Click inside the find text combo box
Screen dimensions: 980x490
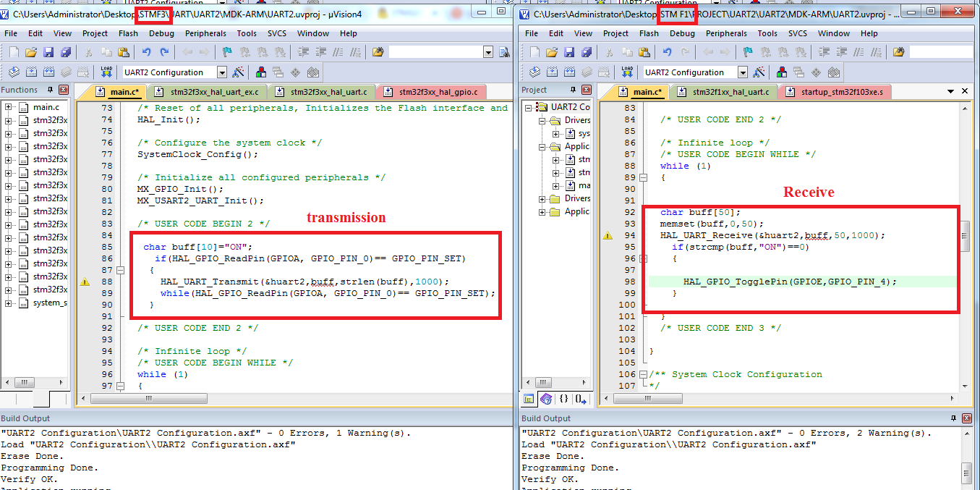click(x=434, y=51)
